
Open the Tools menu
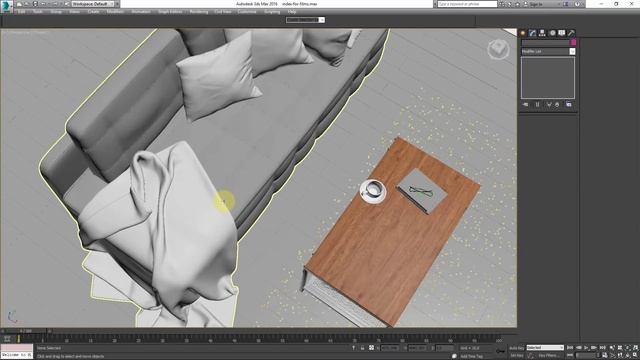pos(38,12)
